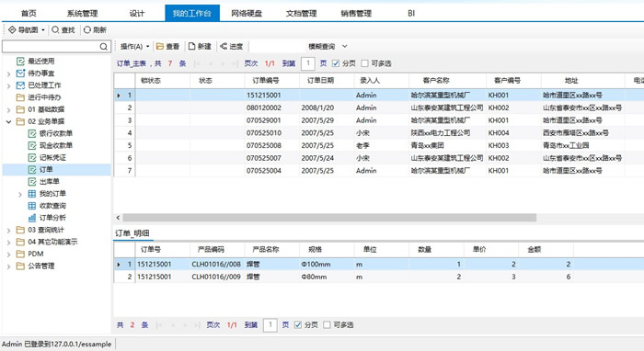
Task: Open 出库单 form in tree
Action: (49, 182)
